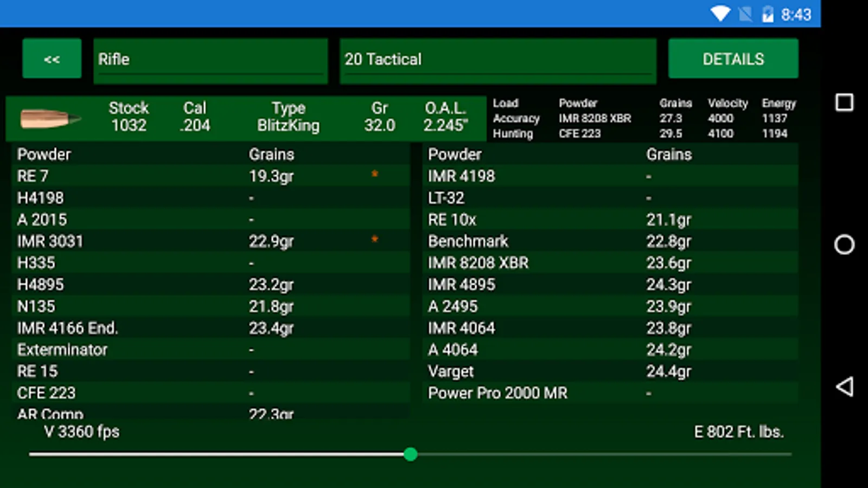Click the 4100 velocity value for Hunting load
This screenshot has height=488, width=868.
720,133
